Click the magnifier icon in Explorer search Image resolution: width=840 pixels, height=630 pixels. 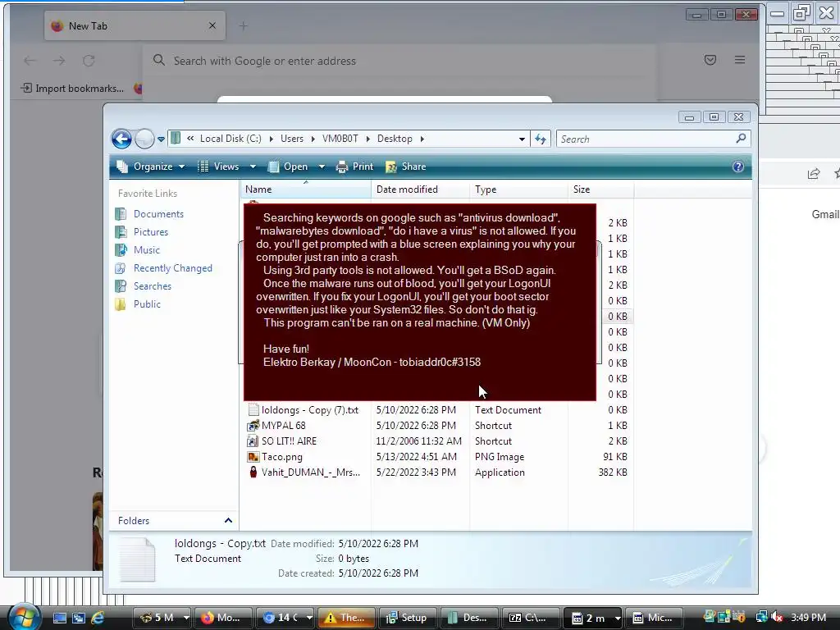[741, 139]
